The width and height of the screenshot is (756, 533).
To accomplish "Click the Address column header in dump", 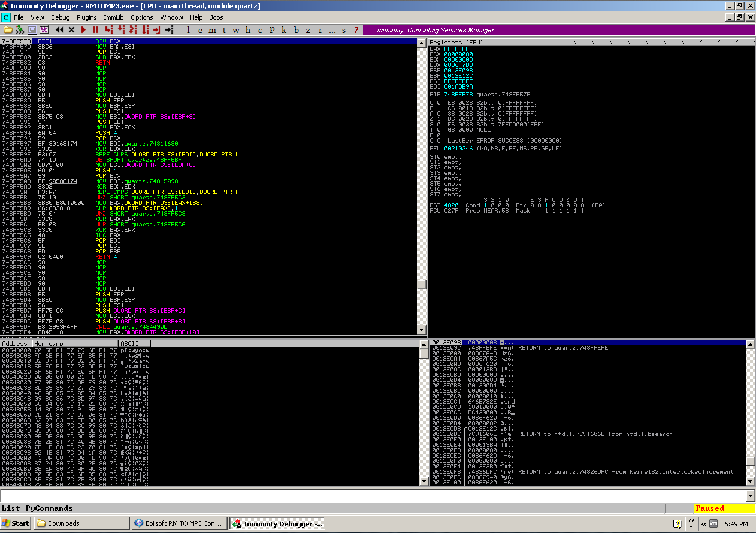I will (x=16, y=344).
